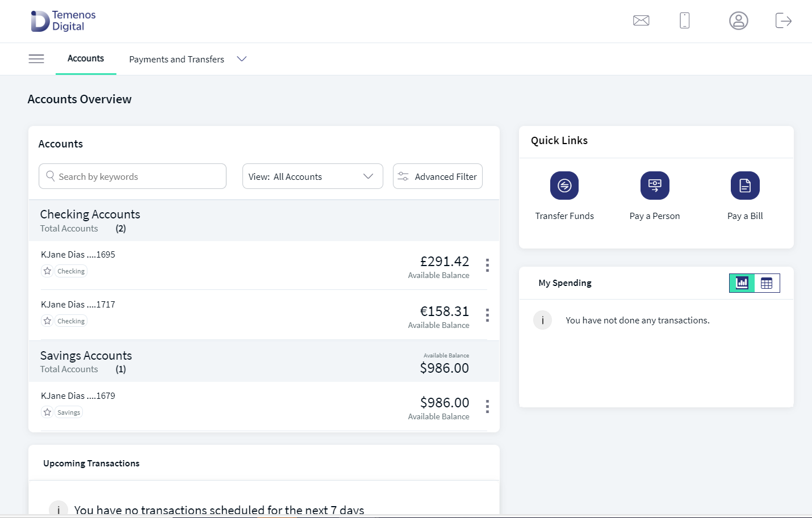This screenshot has height=518, width=812.
Task: Select the Accounts tab
Action: [x=86, y=58]
